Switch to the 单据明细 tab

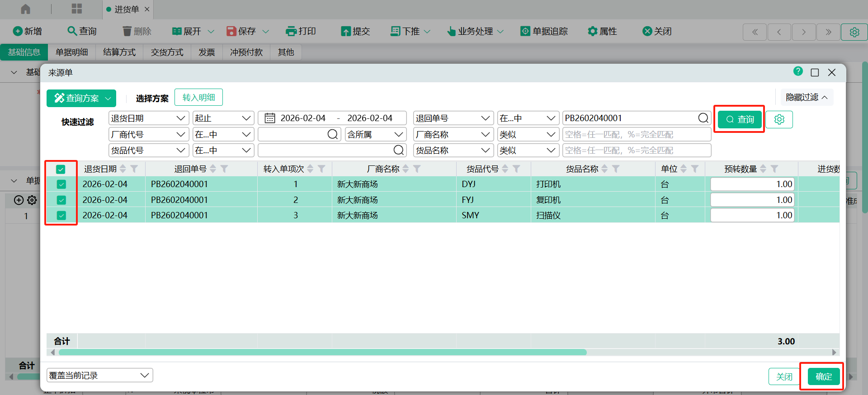[71, 52]
